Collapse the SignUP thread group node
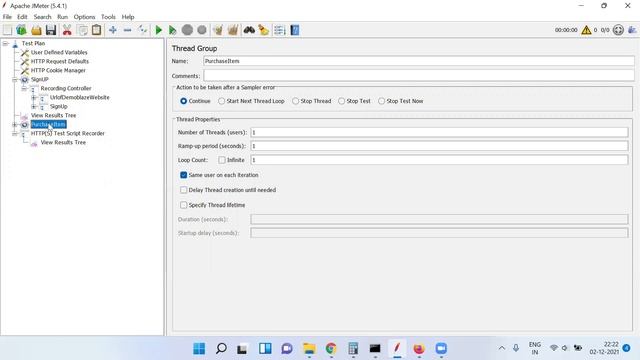This screenshot has height=360, width=640. click(x=15, y=80)
